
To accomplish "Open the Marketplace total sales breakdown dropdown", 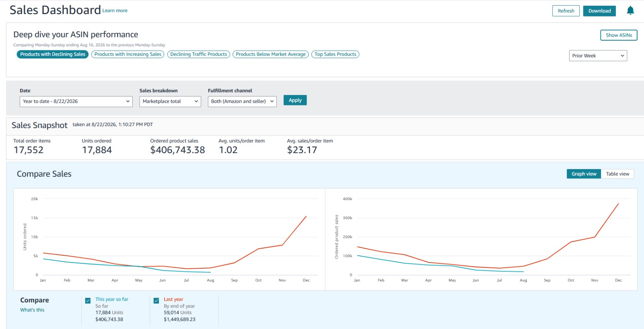I will [170, 101].
